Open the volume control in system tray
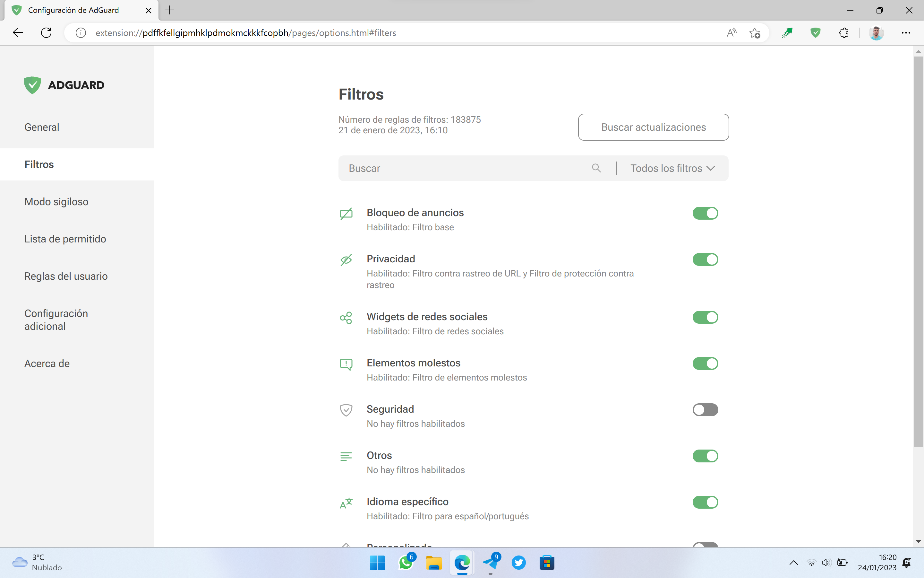This screenshot has height=578, width=924. pyautogui.click(x=826, y=563)
